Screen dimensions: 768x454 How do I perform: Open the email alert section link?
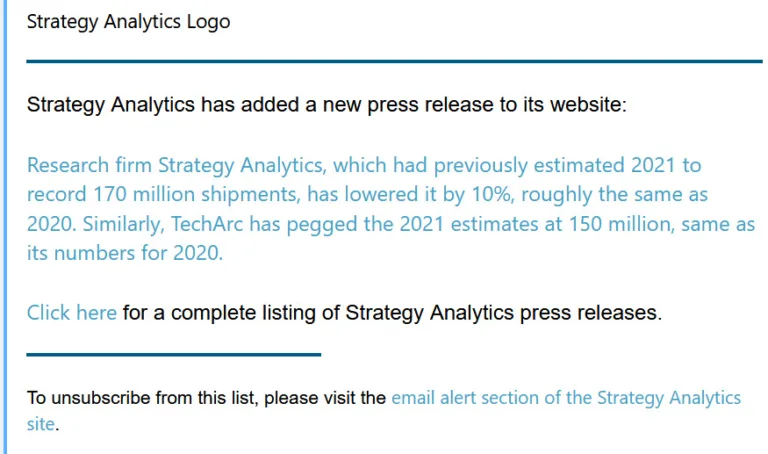coord(566,398)
